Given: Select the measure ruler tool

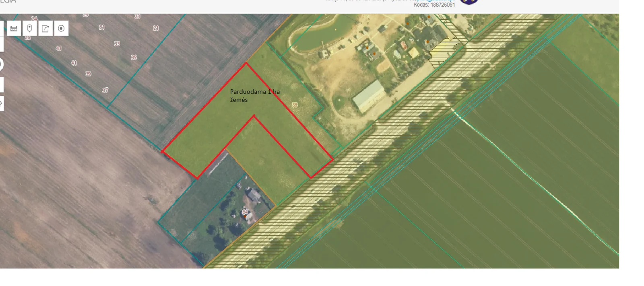Looking at the screenshot, I should 14,29.
